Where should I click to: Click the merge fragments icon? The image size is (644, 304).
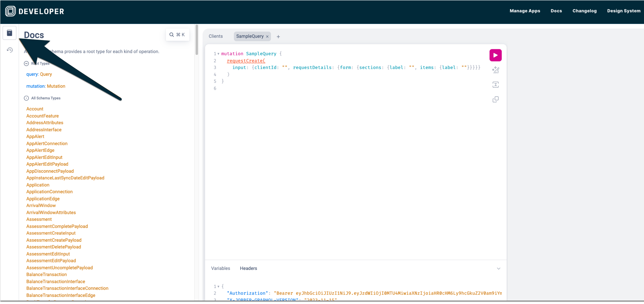495,85
